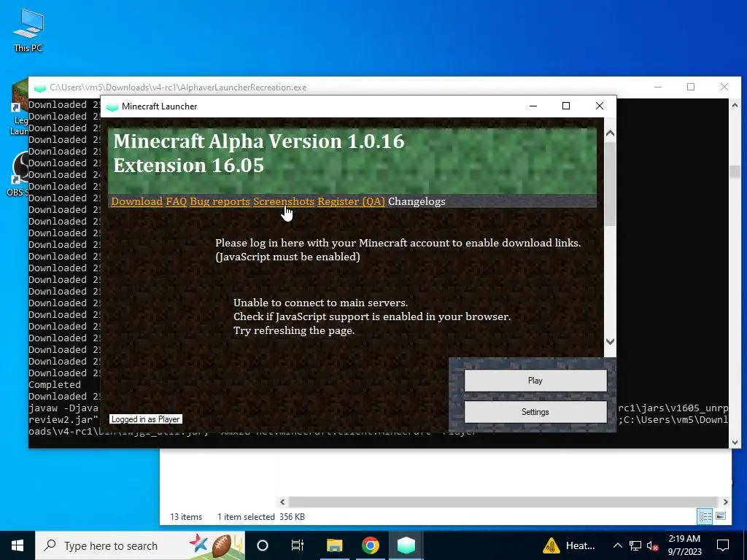The image size is (747, 560).
Task: Click the Logged in as Player label
Action: coord(146,419)
